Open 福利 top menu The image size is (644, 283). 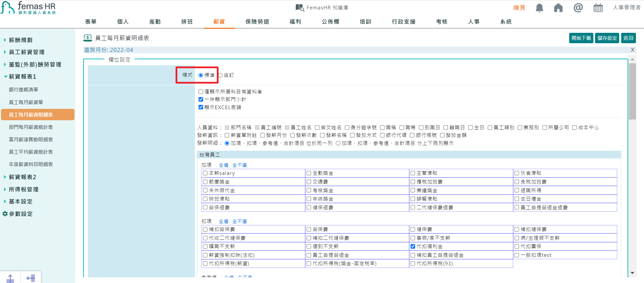coord(295,21)
